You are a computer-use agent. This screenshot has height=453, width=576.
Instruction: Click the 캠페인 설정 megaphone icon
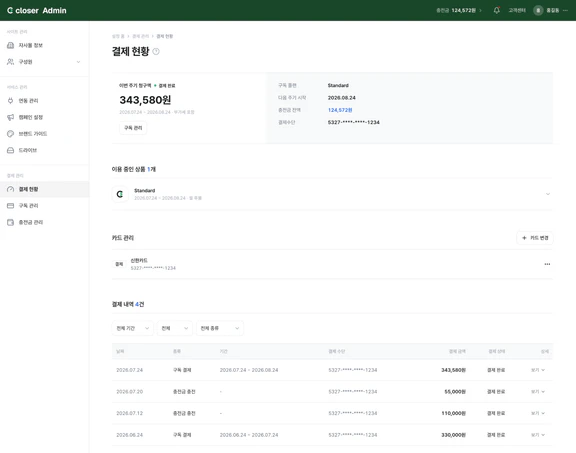pyautogui.click(x=10, y=117)
